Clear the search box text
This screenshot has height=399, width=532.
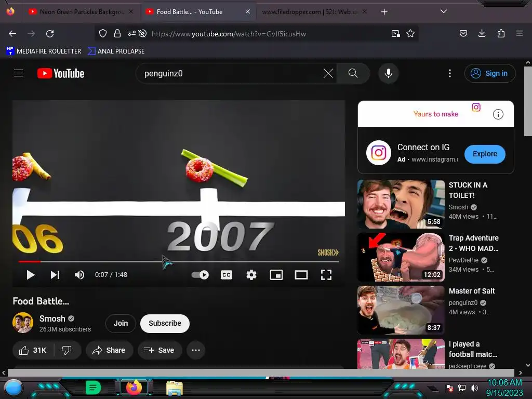click(x=328, y=73)
